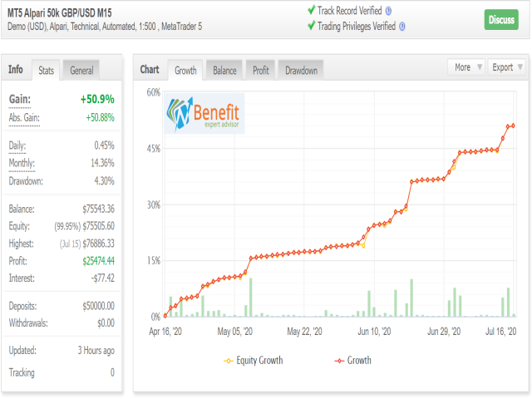Click the green checkmark for Track Record Verified
Image resolution: width=532 pixels, height=399 pixels.
click(x=311, y=11)
